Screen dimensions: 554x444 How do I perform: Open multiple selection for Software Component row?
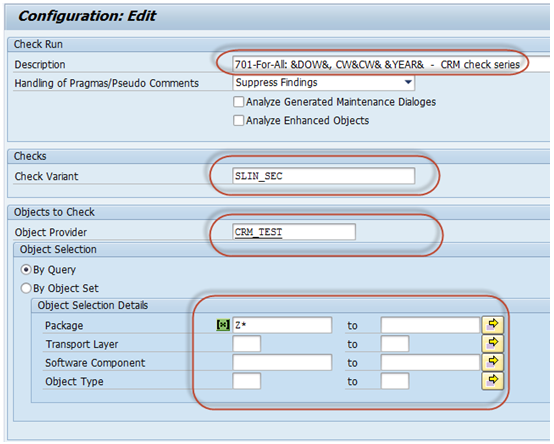(x=493, y=362)
